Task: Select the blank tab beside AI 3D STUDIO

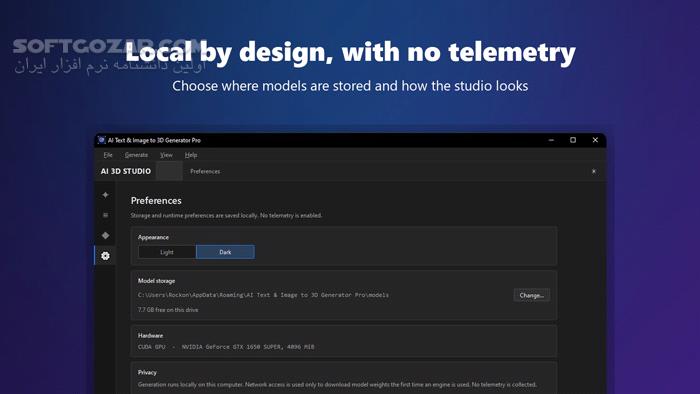Action: coord(169,171)
